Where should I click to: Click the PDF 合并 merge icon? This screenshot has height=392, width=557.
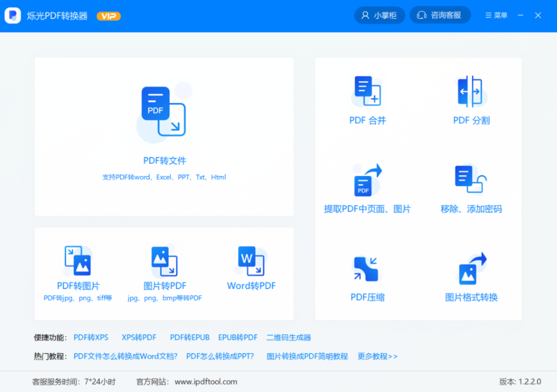(367, 91)
